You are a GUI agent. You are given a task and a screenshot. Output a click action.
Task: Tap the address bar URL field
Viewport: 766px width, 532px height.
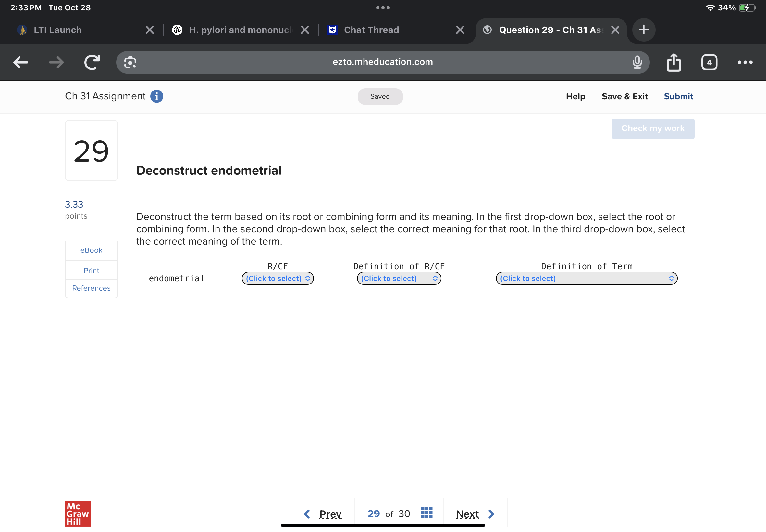pos(382,62)
